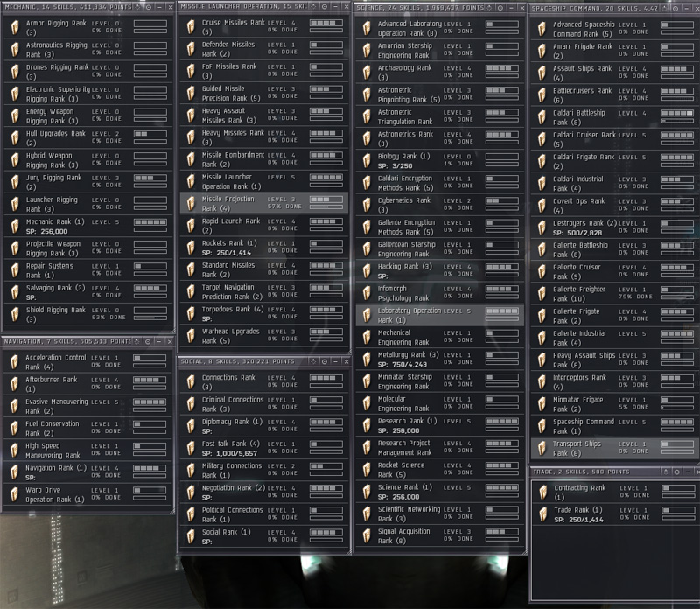The image size is (700, 609).
Task: Click the 'Fast talk Rank (4)' skill name
Action: [x=230, y=444]
